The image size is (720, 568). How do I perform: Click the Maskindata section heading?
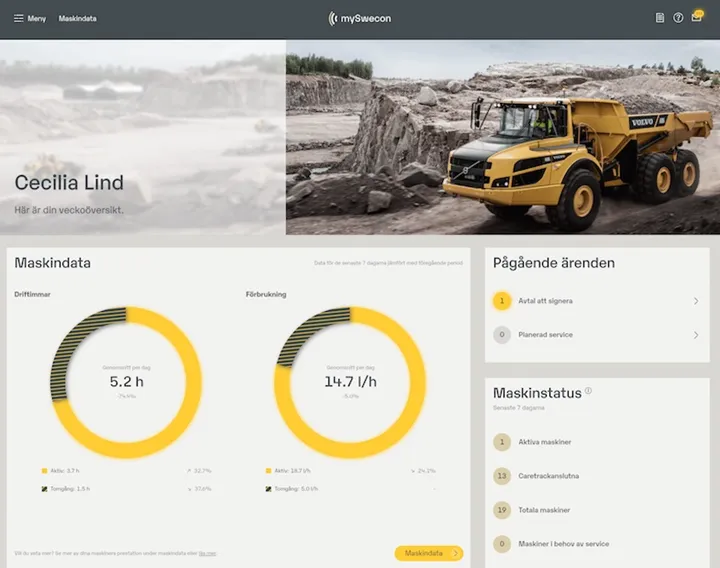pyautogui.click(x=52, y=263)
